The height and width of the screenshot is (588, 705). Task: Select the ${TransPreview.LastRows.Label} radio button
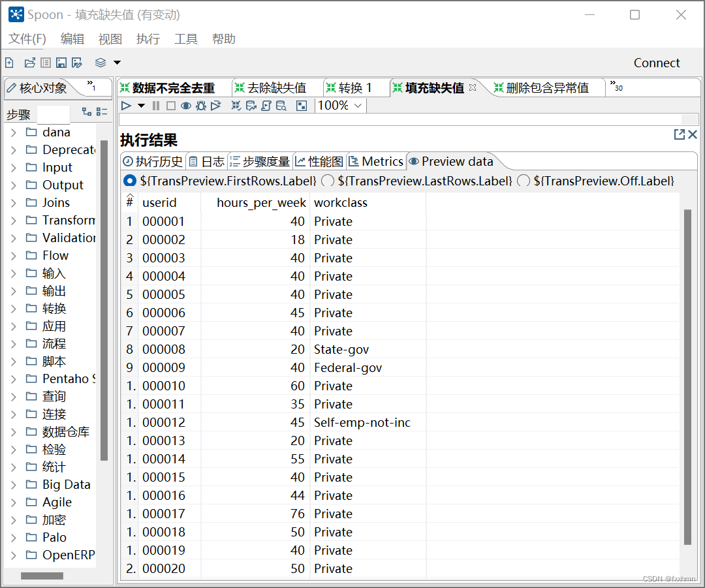[x=329, y=181]
